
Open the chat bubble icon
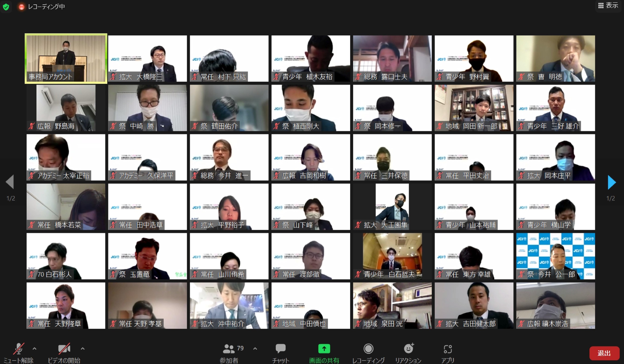[x=280, y=349]
